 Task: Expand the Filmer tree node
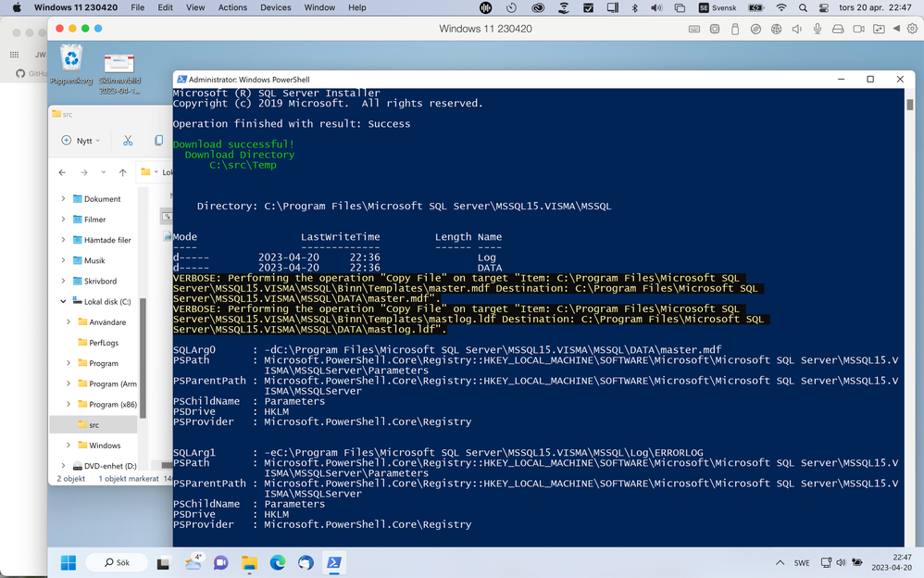pos(63,220)
